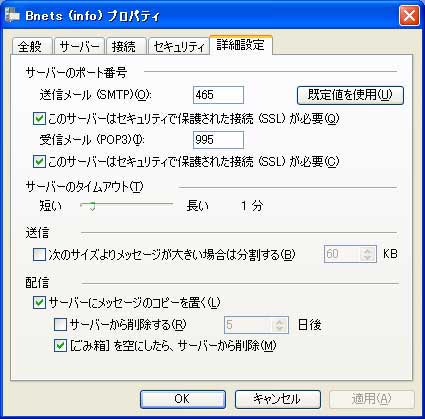Viewport: 425px width, 419px height.
Task: Click the POP3 port field showing 995
Action: click(218, 140)
